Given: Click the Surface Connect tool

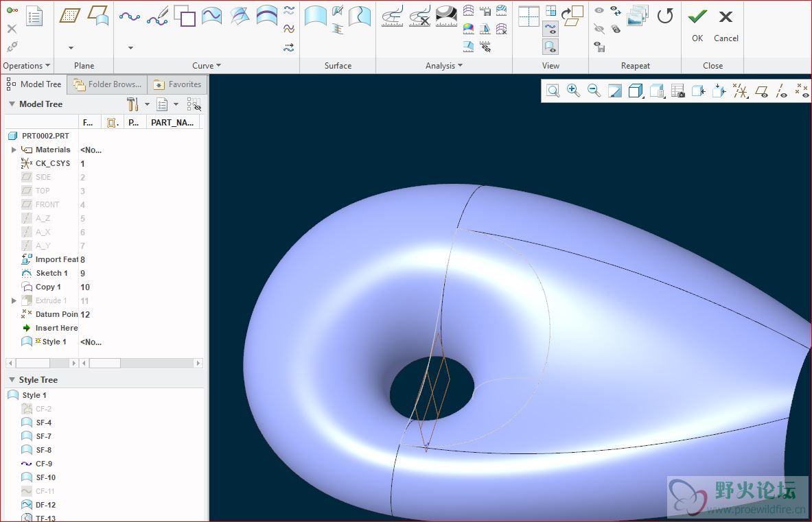Looking at the screenshot, I should click(337, 28).
